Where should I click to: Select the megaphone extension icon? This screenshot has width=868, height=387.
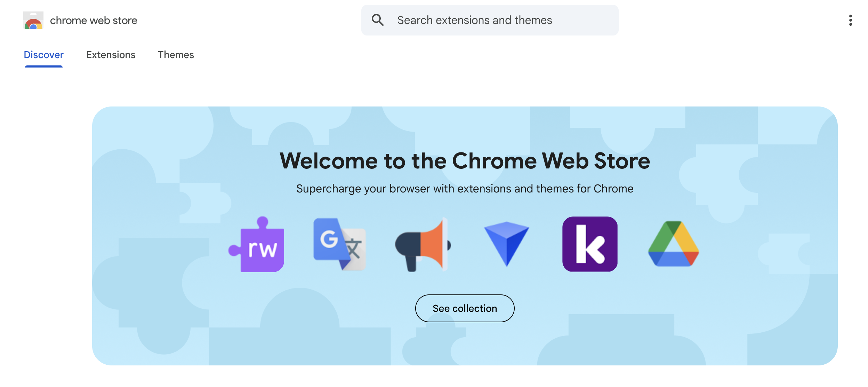pyautogui.click(x=423, y=245)
